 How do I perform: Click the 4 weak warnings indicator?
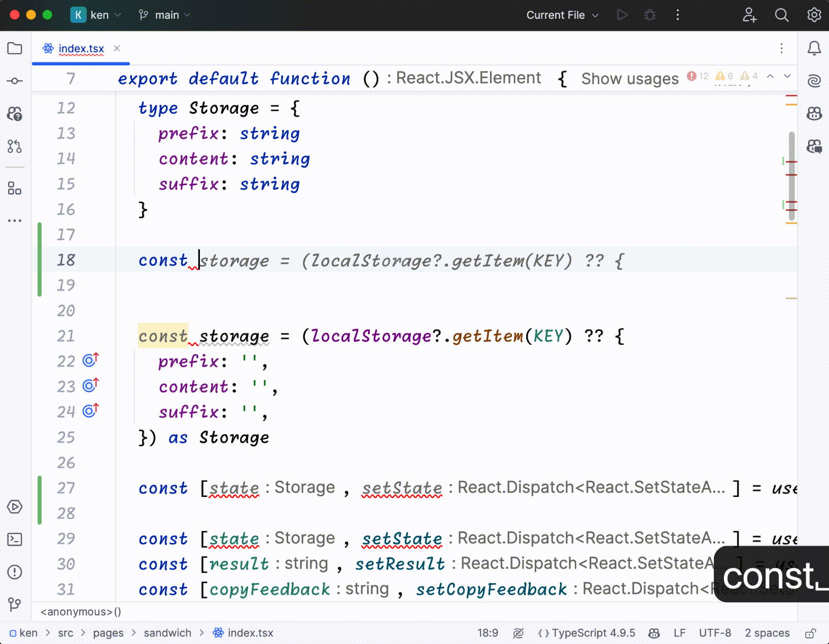click(x=749, y=76)
